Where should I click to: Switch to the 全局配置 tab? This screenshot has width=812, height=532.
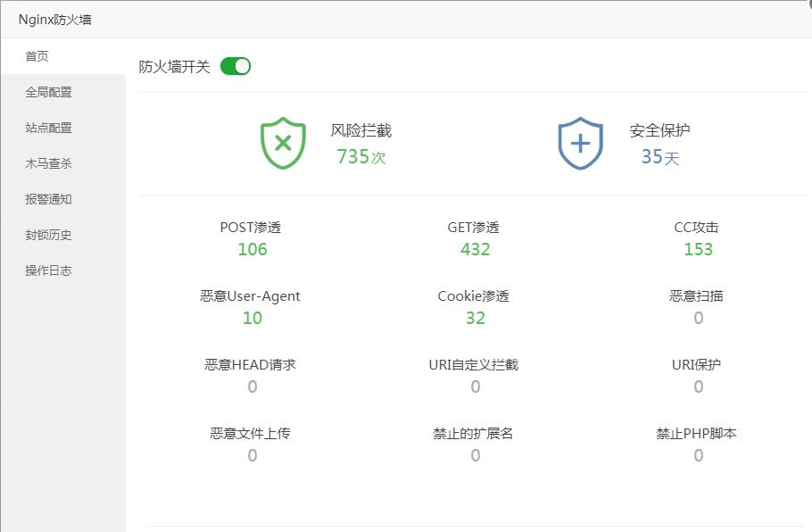point(63,92)
